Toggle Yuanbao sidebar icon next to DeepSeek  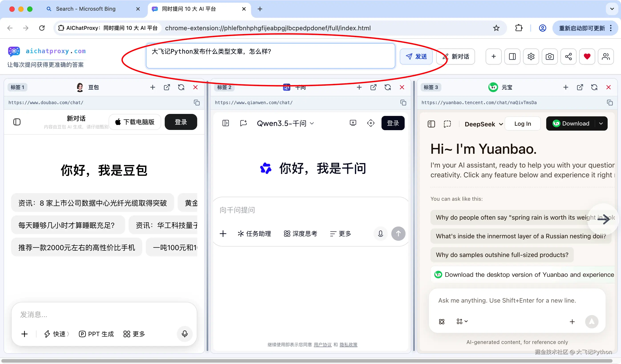click(431, 124)
